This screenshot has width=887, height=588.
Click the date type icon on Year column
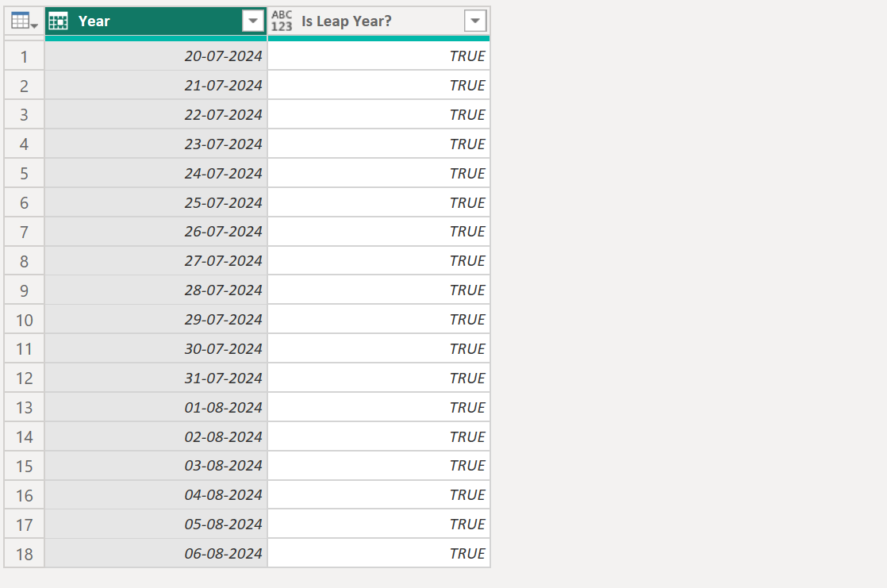pos(59,21)
